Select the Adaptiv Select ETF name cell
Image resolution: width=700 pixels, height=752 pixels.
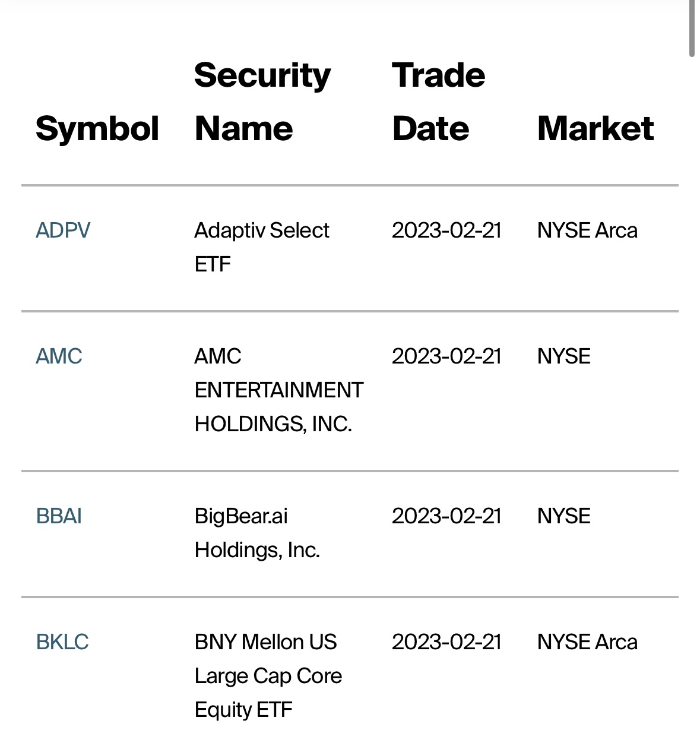click(x=262, y=247)
